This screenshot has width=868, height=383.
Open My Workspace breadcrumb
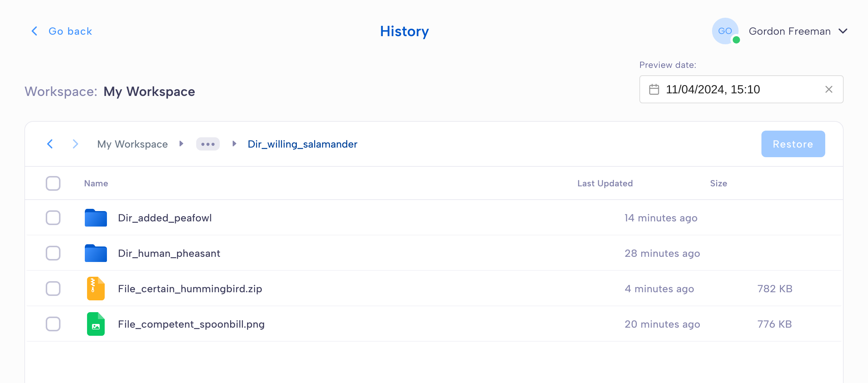click(x=132, y=144)
